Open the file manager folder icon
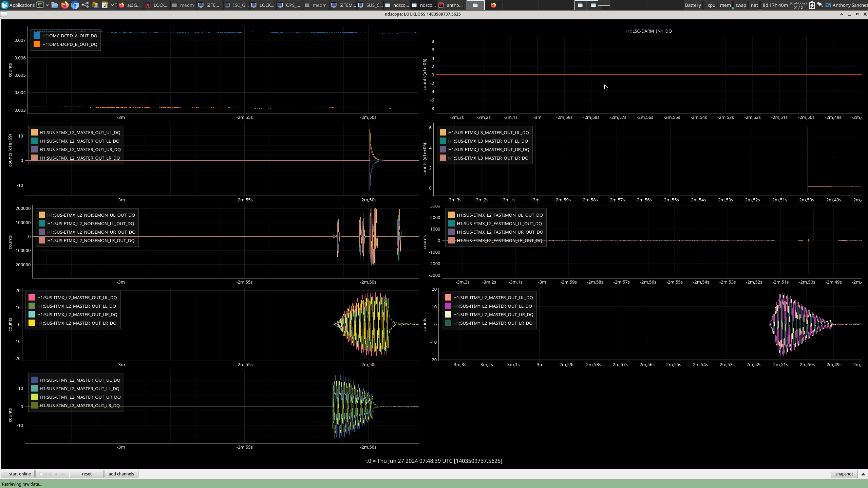This screenshot has width=868, height=488. pyautogui.click(x=55, y=5)
